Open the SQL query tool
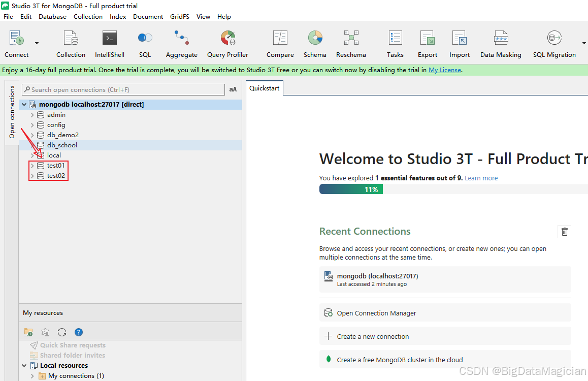The image size is (588, 381). coord(145,44)
